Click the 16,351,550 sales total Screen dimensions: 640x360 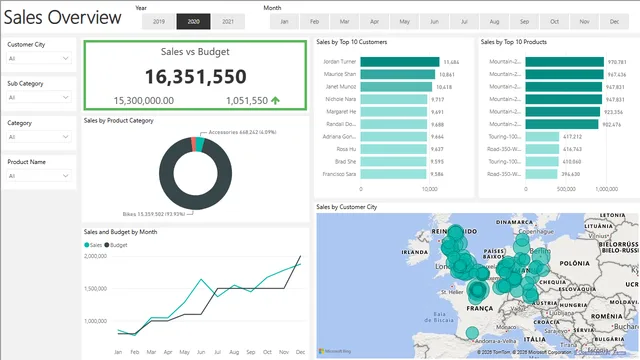click(x=196, y=77)
